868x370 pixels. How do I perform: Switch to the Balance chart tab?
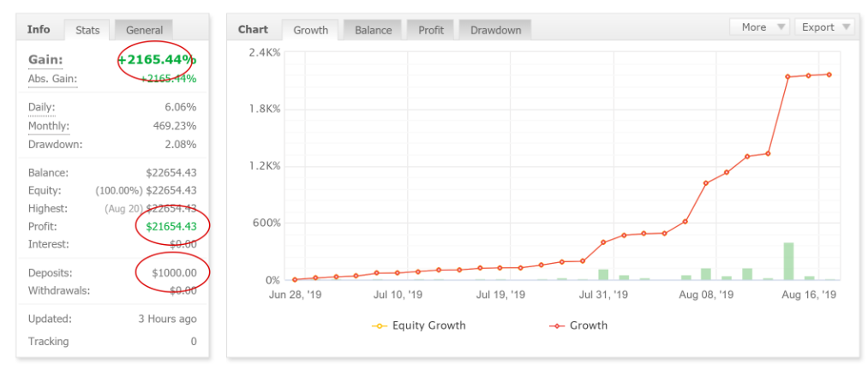tap(373, 30)
